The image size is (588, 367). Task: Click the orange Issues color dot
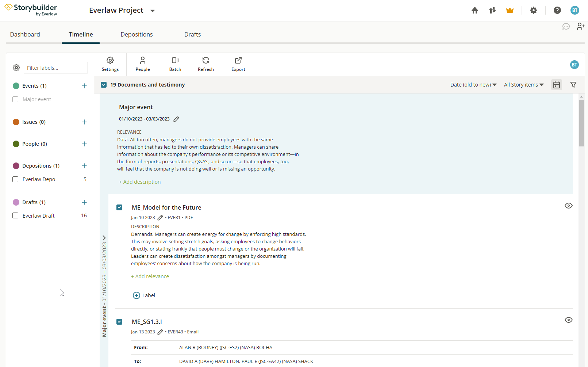click(x=16, y=122)
